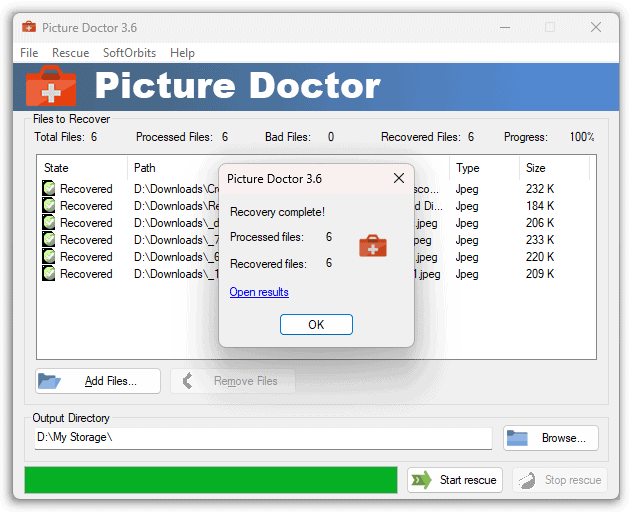632x512 pixels.
Task: Click recovered checkmark icon for 209 K file
Action: click(x=49, y=273)
